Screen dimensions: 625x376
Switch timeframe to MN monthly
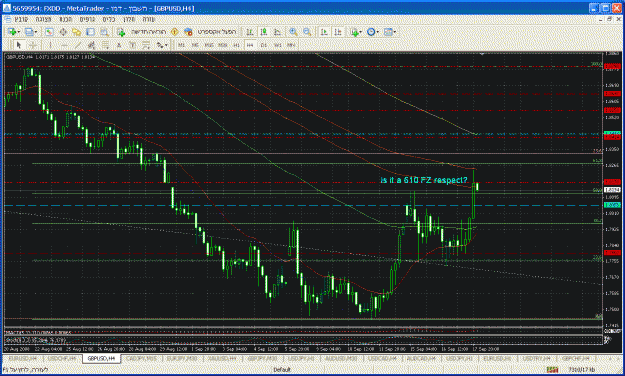pos(291,45)
